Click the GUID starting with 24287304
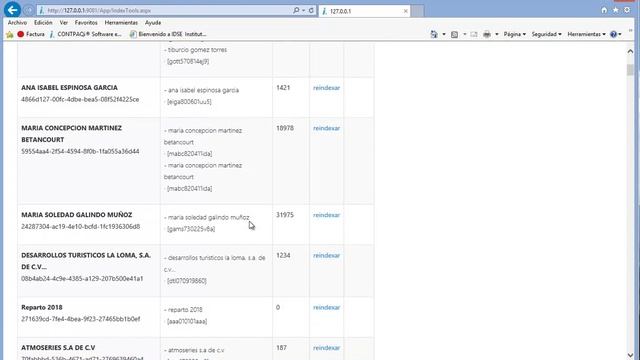Screen dimensions: 640x360 (x=80, y=227)
